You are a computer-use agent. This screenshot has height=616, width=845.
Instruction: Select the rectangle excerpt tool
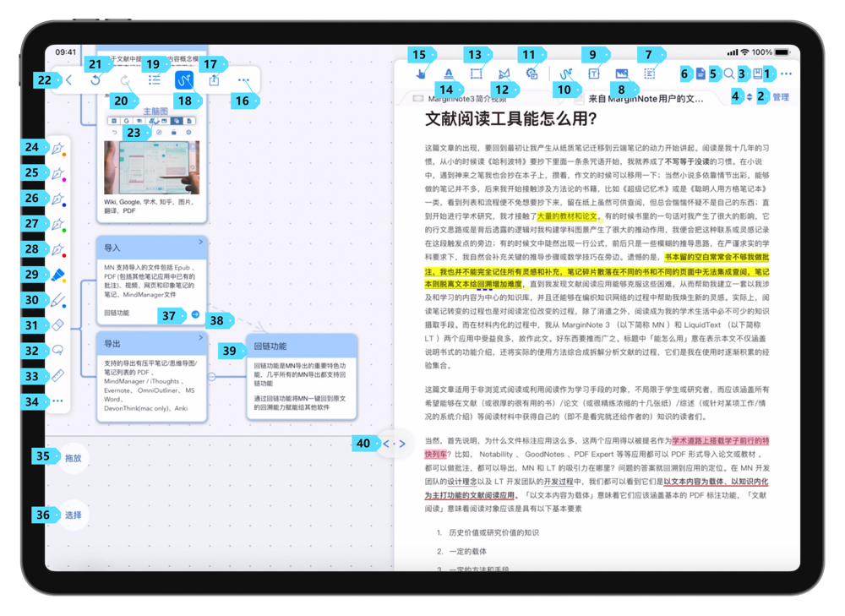point(477,74)
